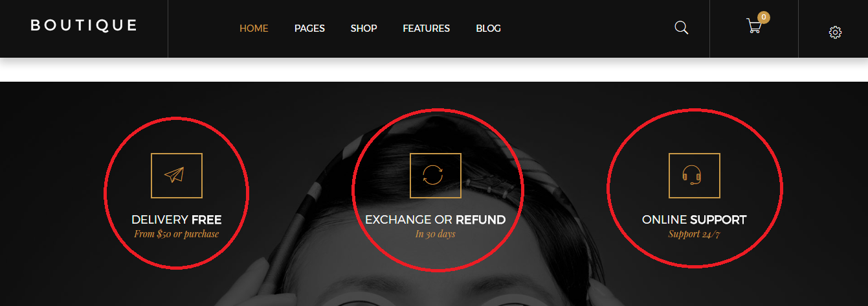
Task: Open the SHOP menu
Action: [x=364, y=29]
